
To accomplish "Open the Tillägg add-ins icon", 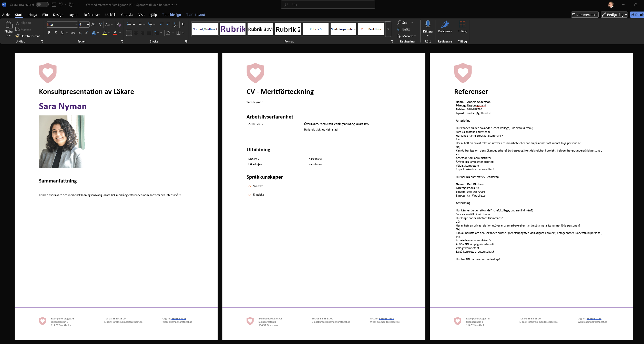I will (x=462, y=25).
